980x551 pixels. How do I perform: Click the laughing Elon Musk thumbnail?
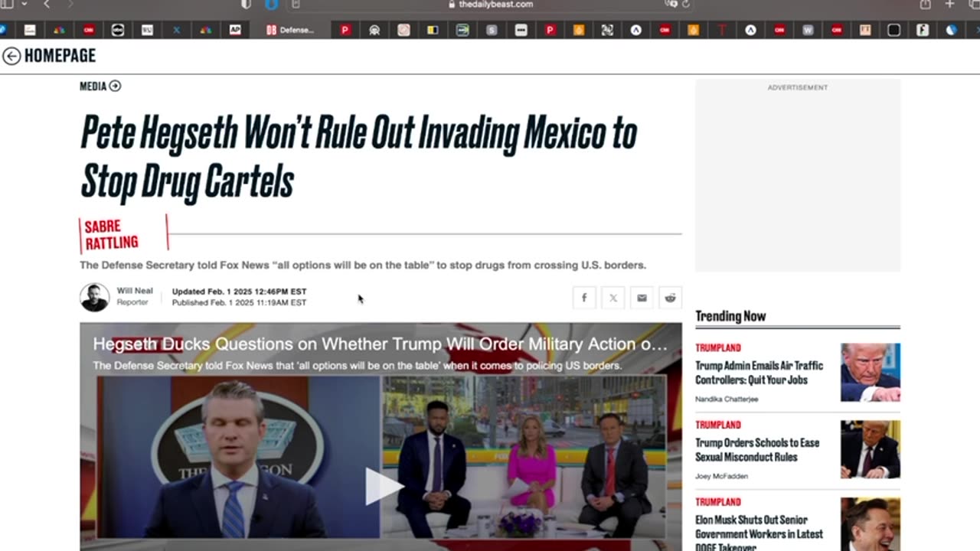871,524
